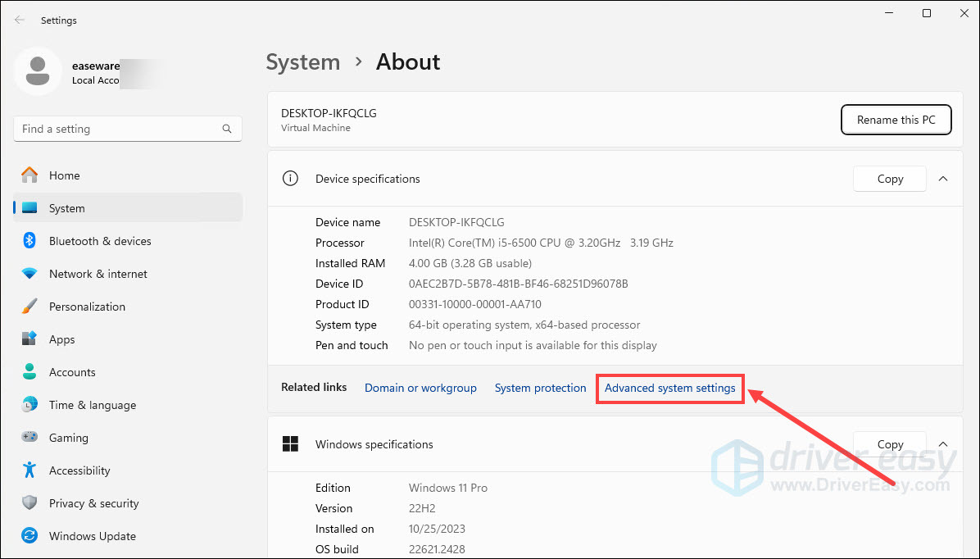
Task: Click the Device name value DESKTOP-IKFQCLG
Action: point(456,222)
